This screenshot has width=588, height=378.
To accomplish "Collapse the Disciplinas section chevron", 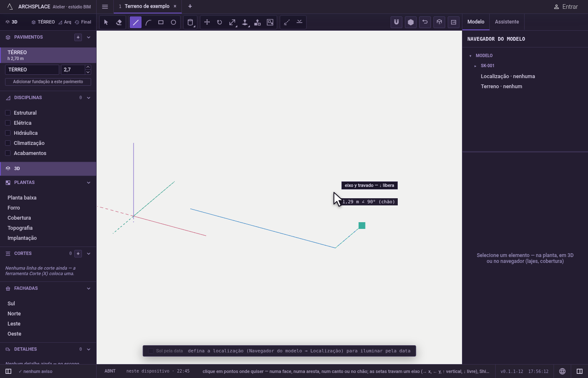I will click(x=89, y=98).
